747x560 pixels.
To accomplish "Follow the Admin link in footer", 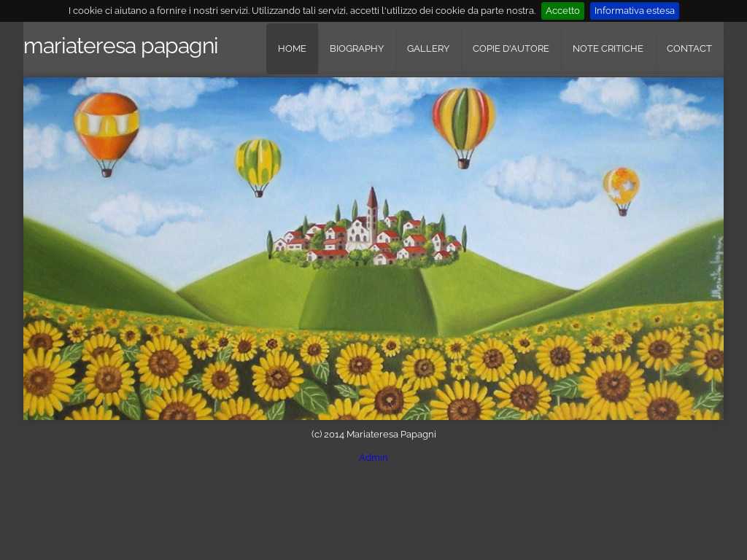I will point(373,458).
